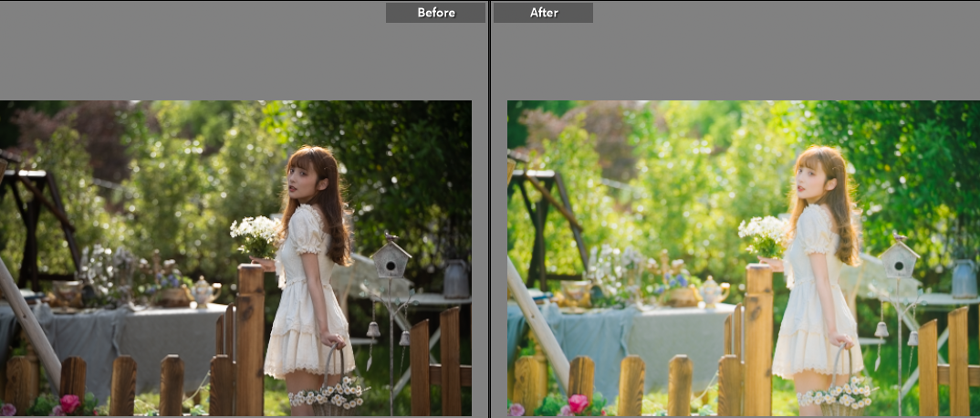The height and width of the screenshot is (418, 980).
Task: Pick the teapot on the Before table
Action: tap(203, 293)
